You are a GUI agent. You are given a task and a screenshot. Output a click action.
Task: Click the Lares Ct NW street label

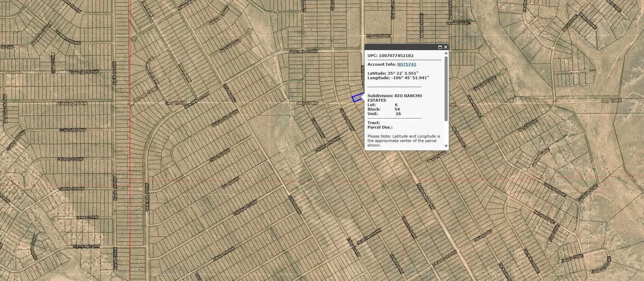coord(87,217)
